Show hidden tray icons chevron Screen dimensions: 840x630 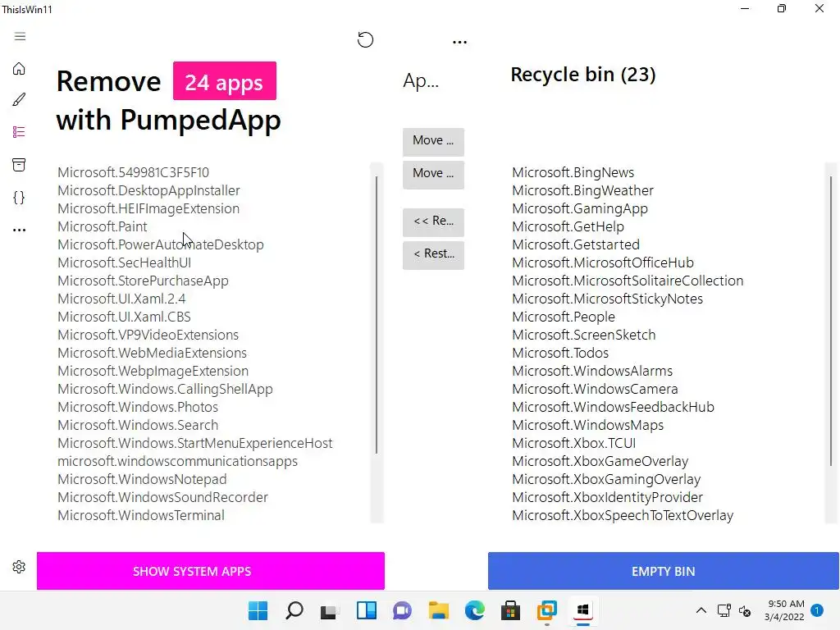(x=701, y=610)
